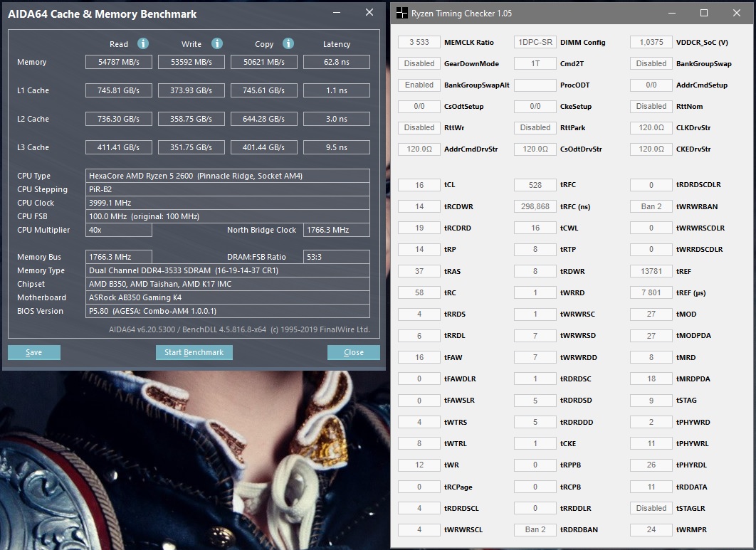Click the tWRMPR value 24
This screenshot has height=550, width=756.
[x=651, y=529]
